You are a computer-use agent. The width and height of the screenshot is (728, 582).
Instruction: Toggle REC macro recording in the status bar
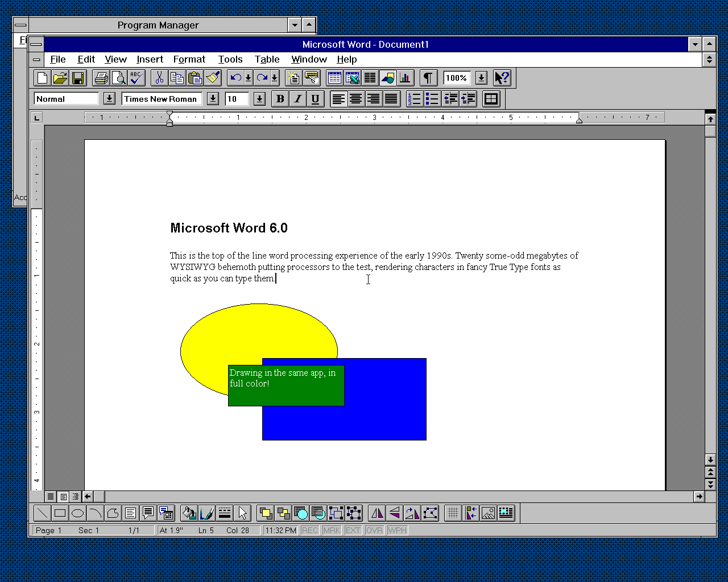click(310, 530)
